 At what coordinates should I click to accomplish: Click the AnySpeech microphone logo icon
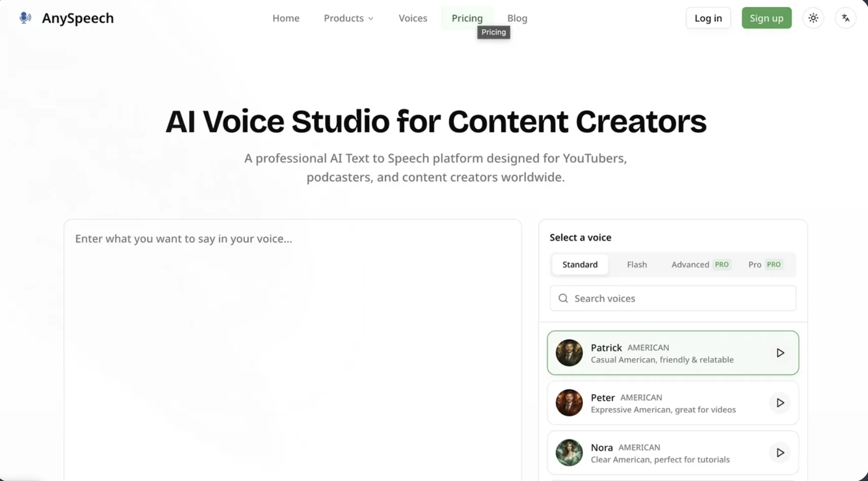click(x=25, y=18)
